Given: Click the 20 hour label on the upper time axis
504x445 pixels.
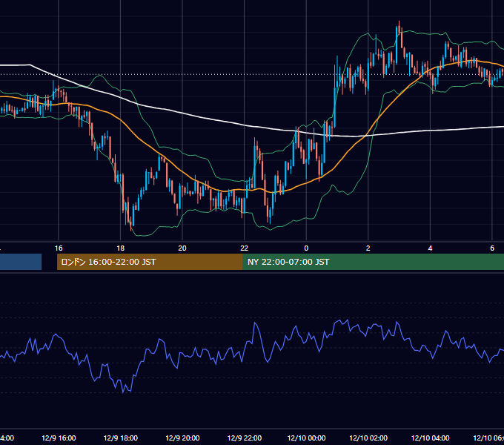Looking at the screenshot, I should (x=182, y=248).
